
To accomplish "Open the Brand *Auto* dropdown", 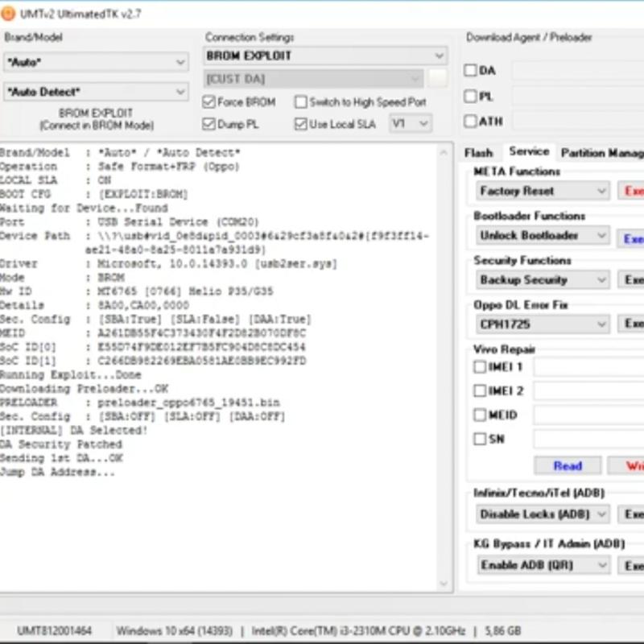I will [x=96, y=63].
